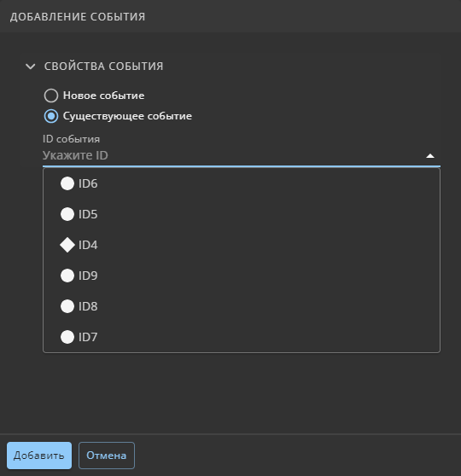Click the Свойства события section heading
Viewport: 461px width, 476px height.
tap(103, 67)
